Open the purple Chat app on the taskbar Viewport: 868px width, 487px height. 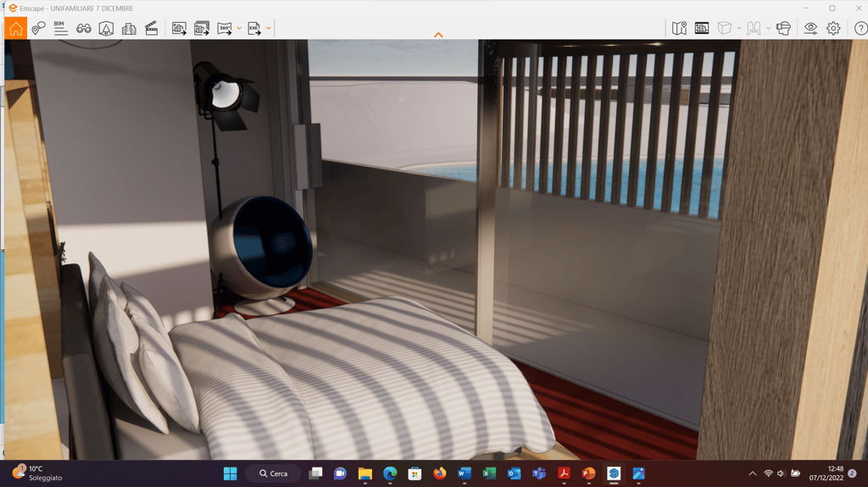coord(340,473)
